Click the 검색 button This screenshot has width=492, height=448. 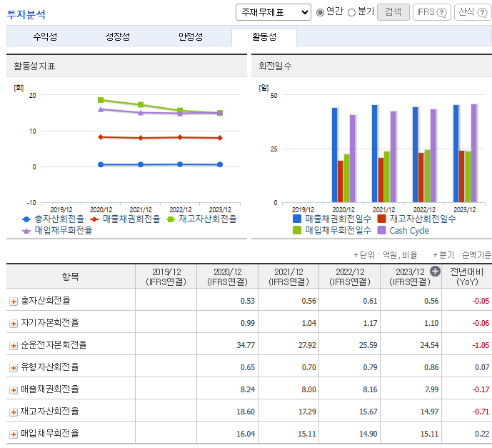[393, 12]
